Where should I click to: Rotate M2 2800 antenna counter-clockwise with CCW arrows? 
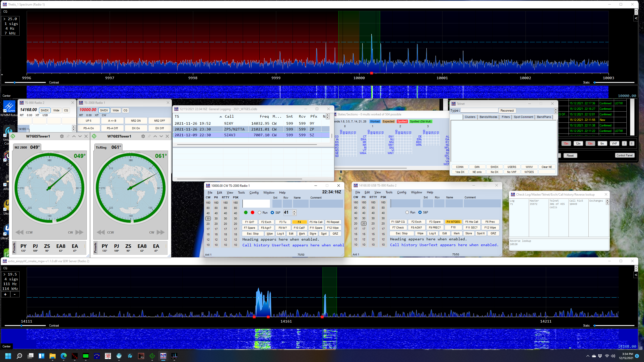tap(20, 232)
